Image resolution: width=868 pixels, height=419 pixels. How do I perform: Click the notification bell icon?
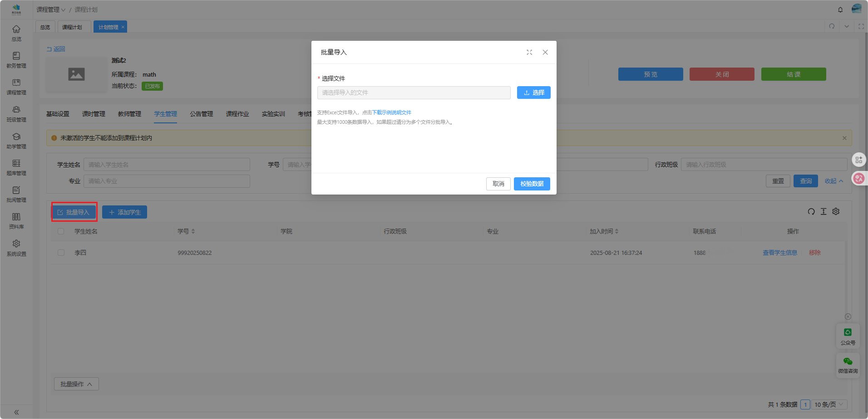tap(840, 10)
